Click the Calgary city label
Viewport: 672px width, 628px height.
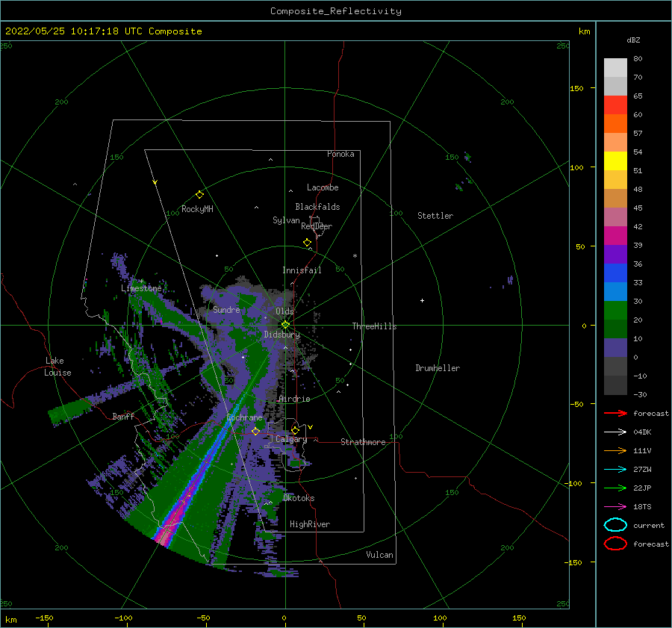[291, 439]
